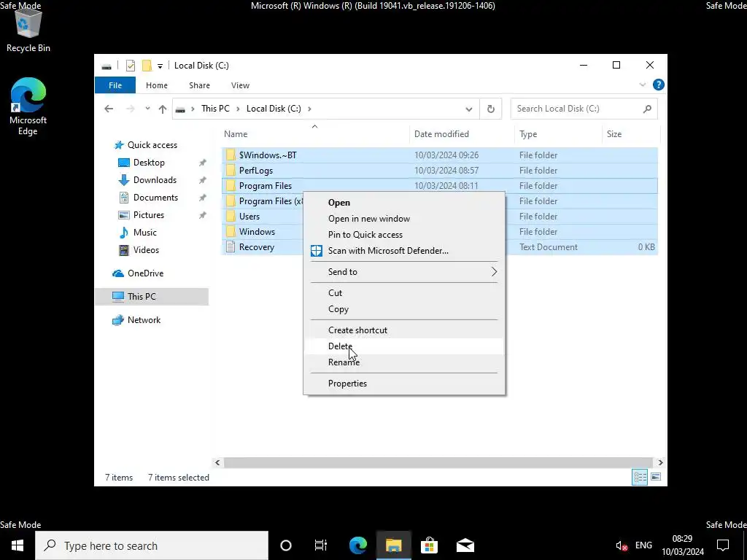The width and height of the screenshot is (747, 560).
Task: Open the address bar history dropdown
Action: pyautogui.click(x=469, y=109)
